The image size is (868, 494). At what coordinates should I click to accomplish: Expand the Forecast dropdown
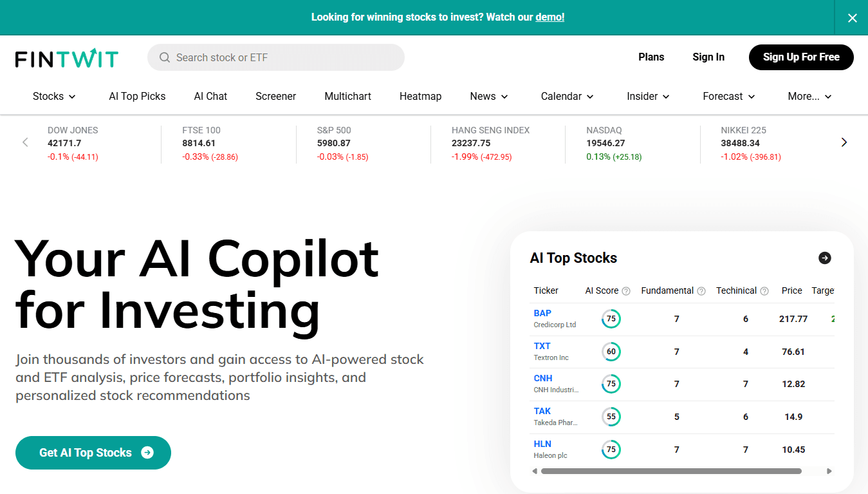click(x=728, y=97)
